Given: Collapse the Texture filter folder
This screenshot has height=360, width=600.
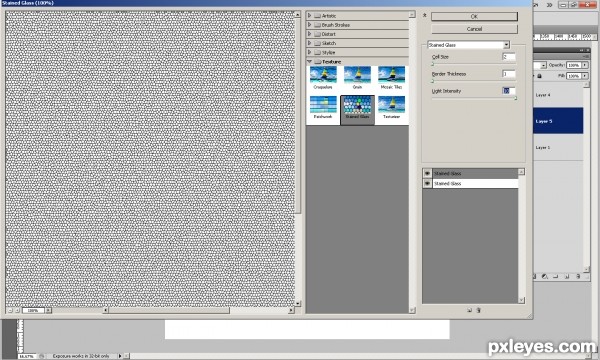Looking at the screenshot, I should pos(310,61).
